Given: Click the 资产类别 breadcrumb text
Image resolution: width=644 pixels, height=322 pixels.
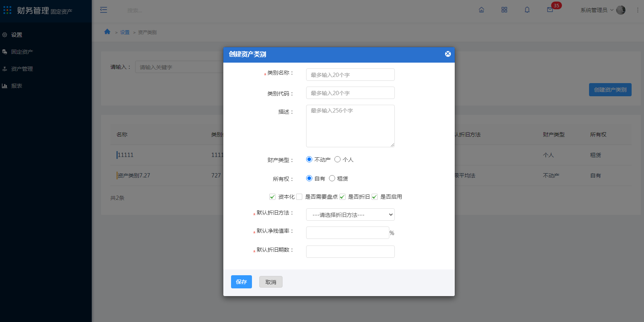Looking at the screenshot, I should point(147,32).
